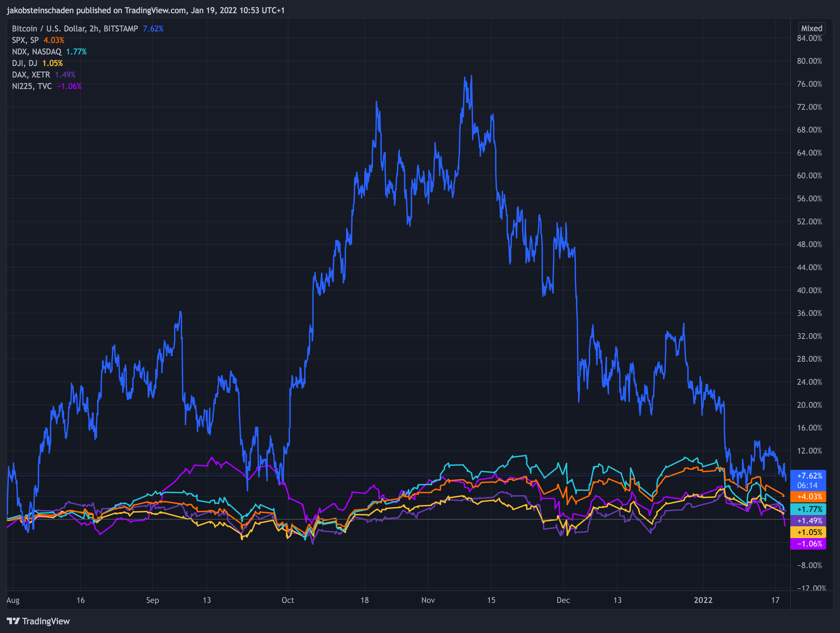The image size is (840, 633).
Task: Select the NI225, TVC legend entry
Action: (x=31, y=86)
